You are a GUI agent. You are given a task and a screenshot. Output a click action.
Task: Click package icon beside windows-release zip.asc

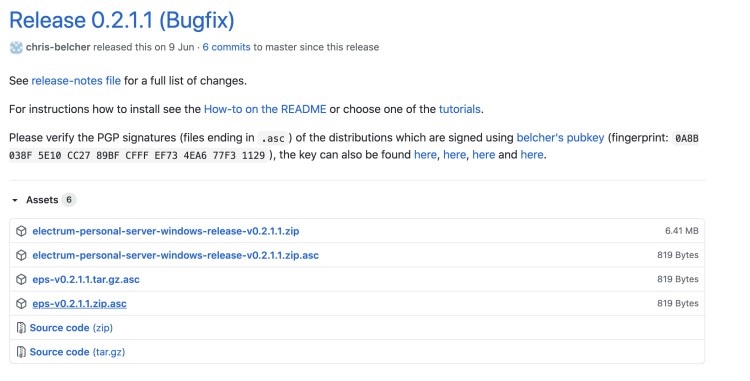coord(21,255)
